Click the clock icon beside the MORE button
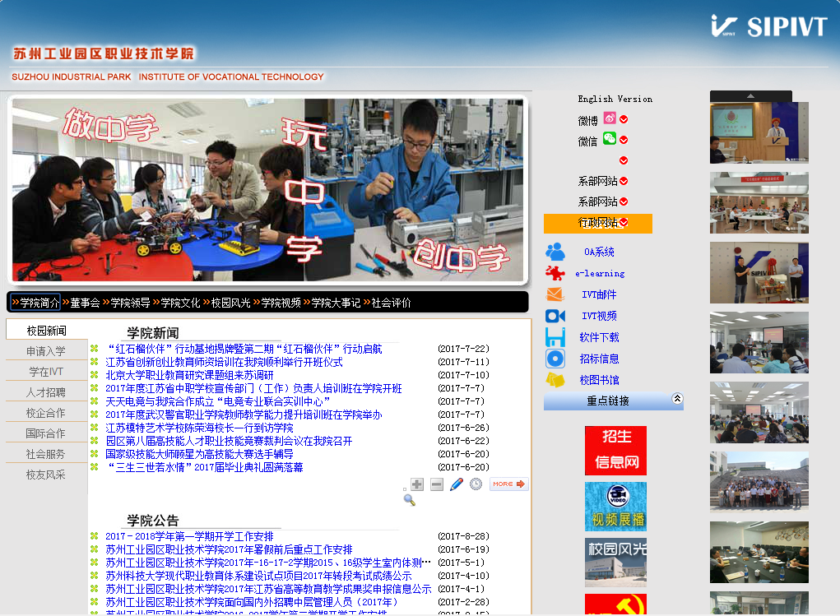Image resolution: width=840 pixels, height=616 pixels. point(476,484)
